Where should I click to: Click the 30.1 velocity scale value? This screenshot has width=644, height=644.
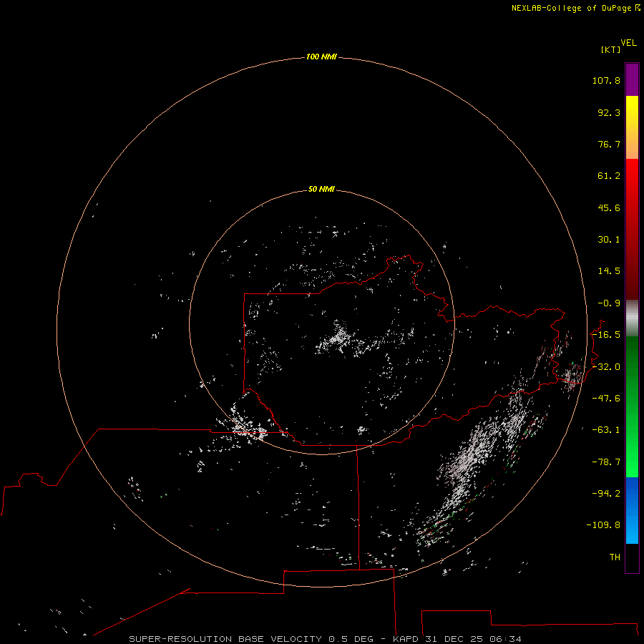609,240
